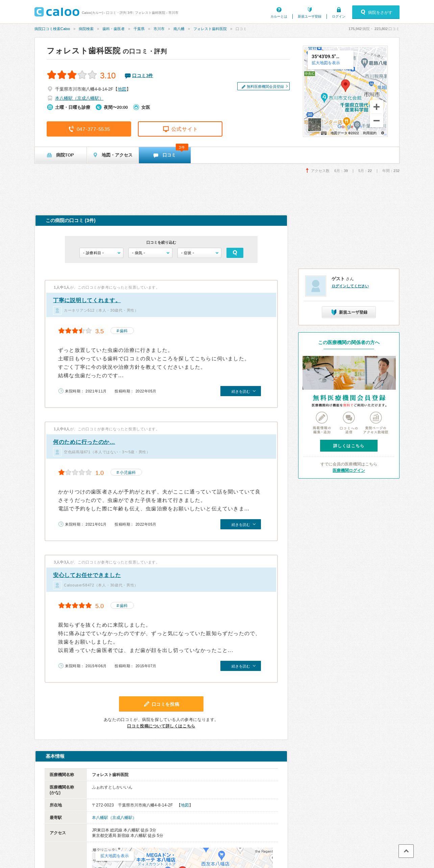
Task: Click the Caloo logo icon
Action: click(39, 12)
